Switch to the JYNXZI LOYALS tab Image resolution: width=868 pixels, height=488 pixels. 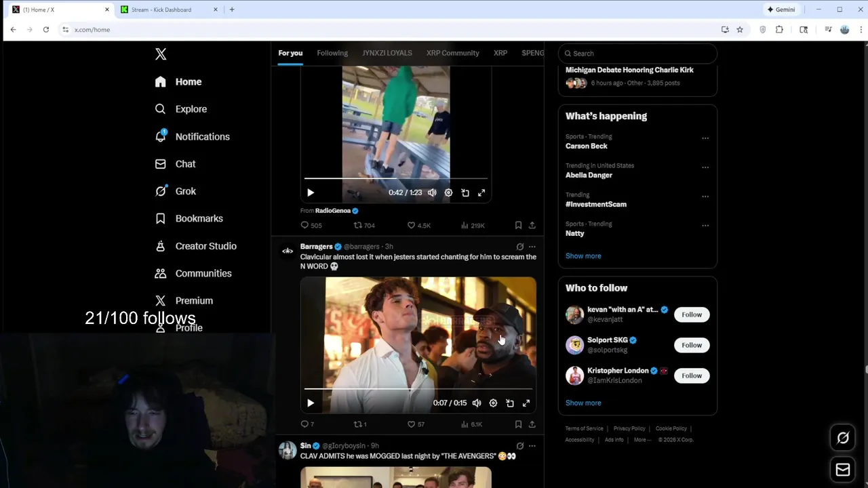tap(387, 53)
